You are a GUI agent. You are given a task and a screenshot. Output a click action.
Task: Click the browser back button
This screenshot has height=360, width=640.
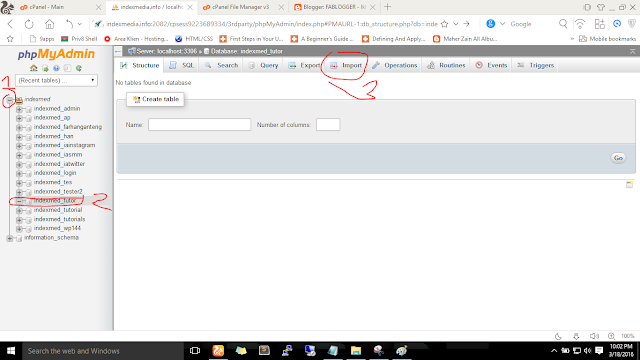tap(11, 24)
